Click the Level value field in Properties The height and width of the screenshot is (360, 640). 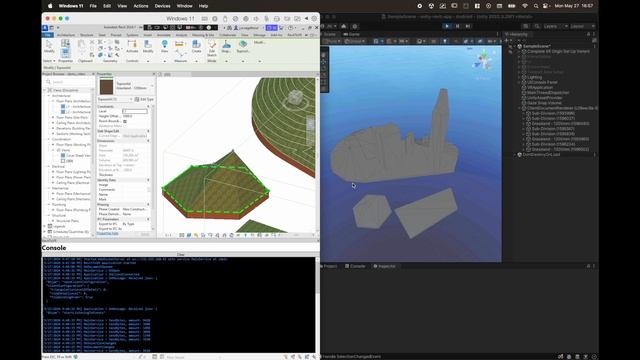[135, 111]
